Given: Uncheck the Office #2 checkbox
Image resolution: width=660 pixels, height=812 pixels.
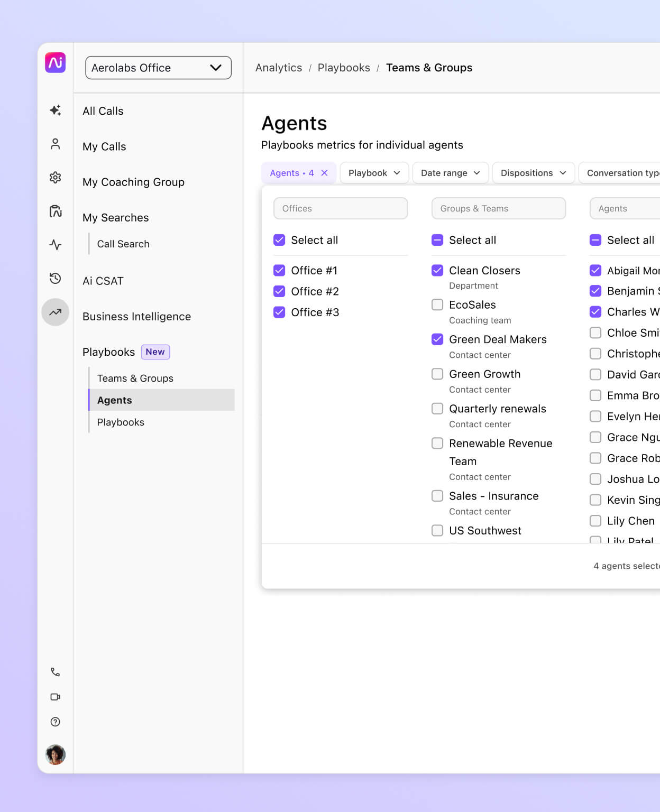Looking at the screenshot, I should (x=279, y=291).
